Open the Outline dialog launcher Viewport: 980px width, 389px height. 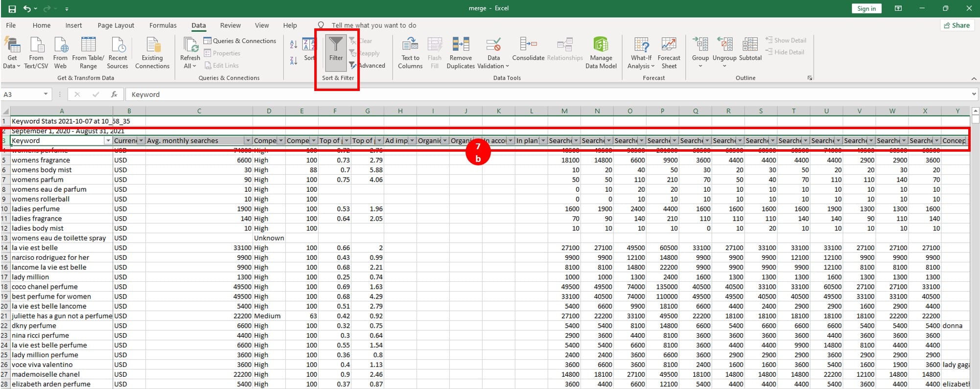[810, 78]
